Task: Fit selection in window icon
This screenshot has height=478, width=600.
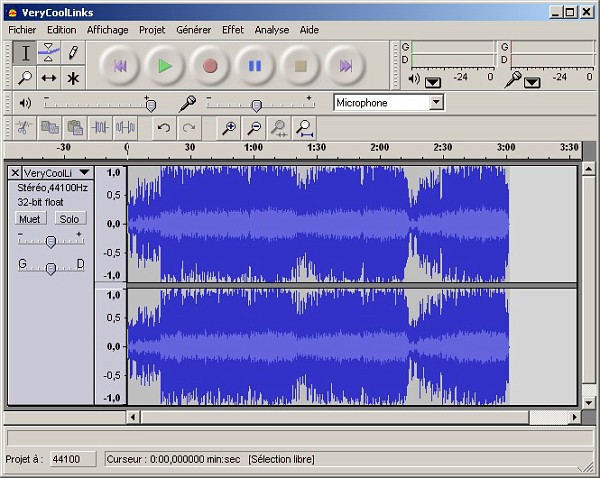Action: click(279, 128)
